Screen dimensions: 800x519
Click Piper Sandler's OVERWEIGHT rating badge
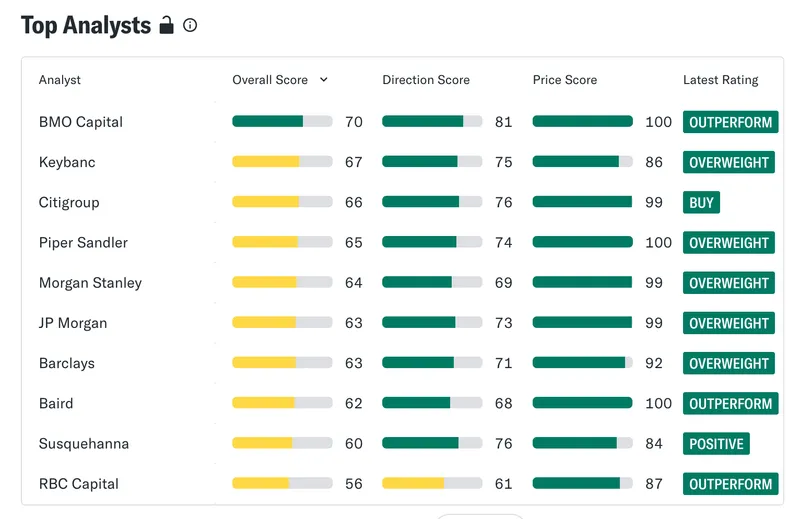pos(729,242)
